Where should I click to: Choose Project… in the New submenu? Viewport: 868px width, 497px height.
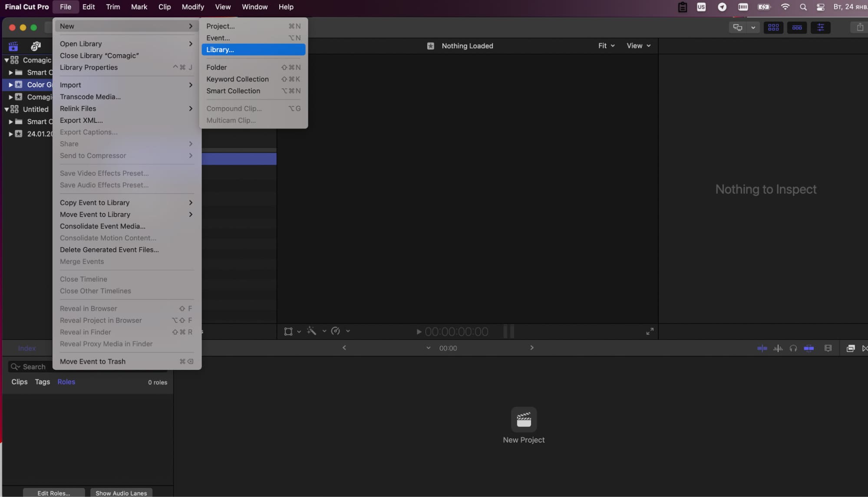253,26
